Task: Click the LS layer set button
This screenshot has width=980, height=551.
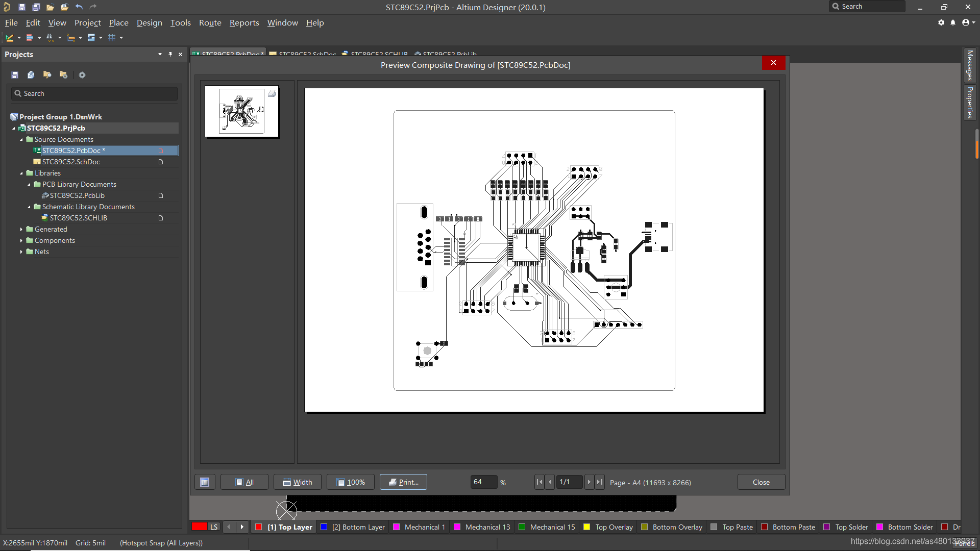Action: (x=214, y=527)
